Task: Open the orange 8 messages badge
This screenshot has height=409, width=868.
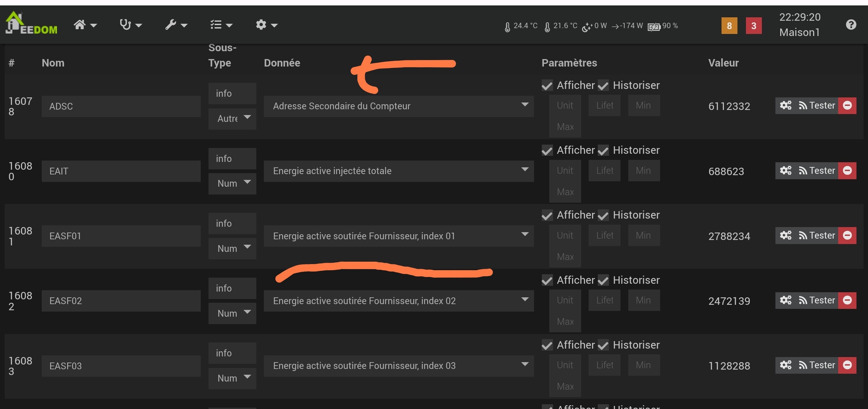Action: [x=729, y=26]
